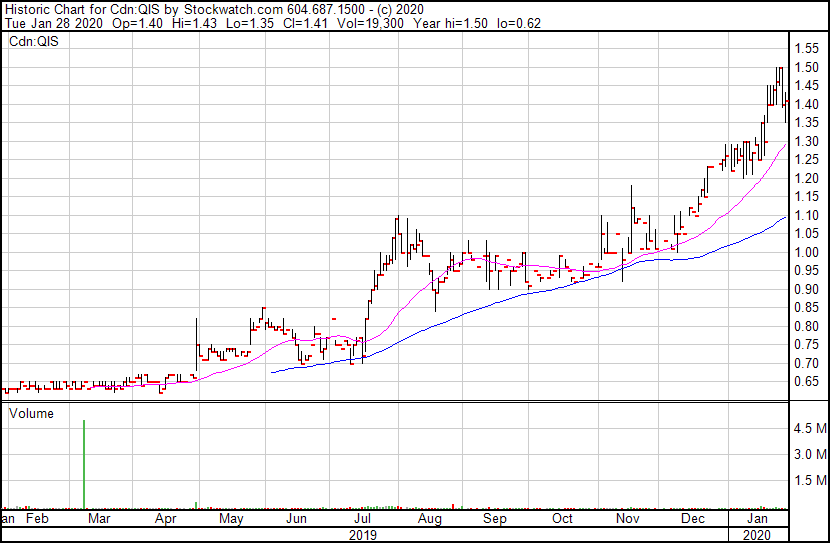The image size is (830, 543).
Task: Click the 'Mar' month label
Action: click(x=99, y=519)
